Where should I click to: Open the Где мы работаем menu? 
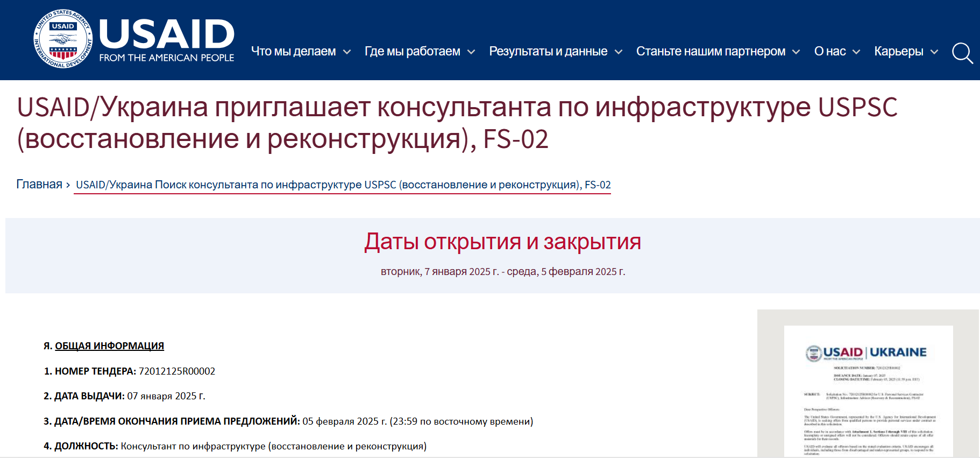pyautogui.click(x=413, y=51)
